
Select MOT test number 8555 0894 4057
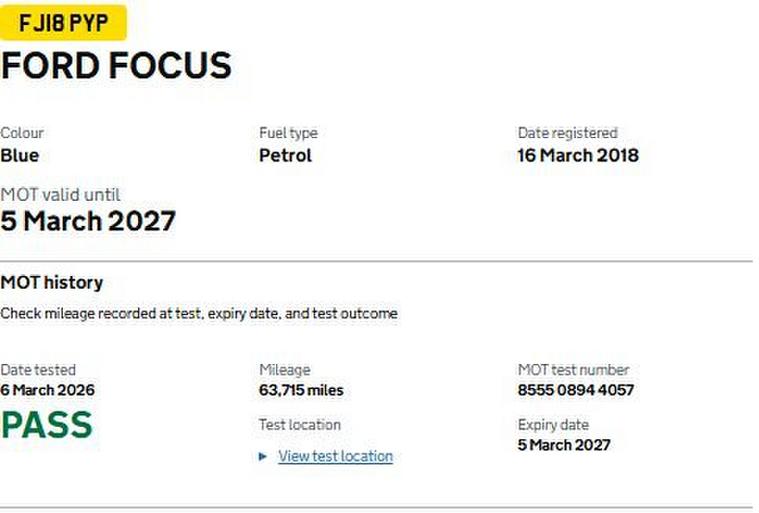tap(575, 390)
